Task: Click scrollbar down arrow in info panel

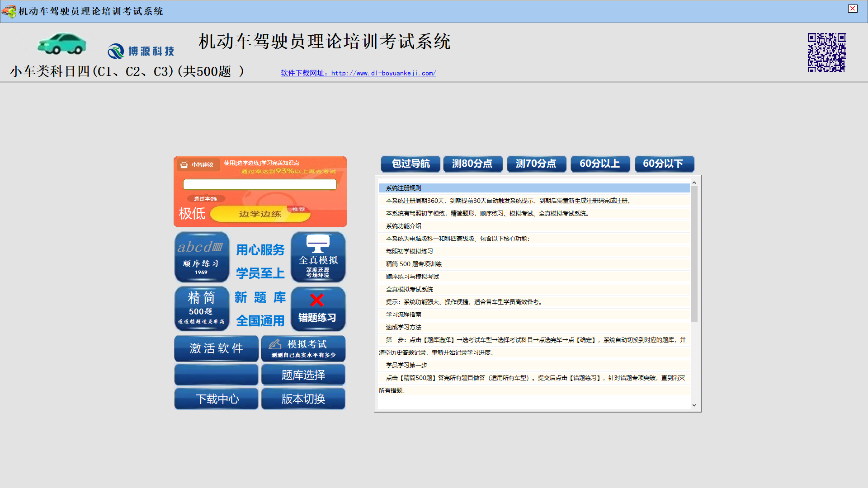Action: tap(694, 405)
